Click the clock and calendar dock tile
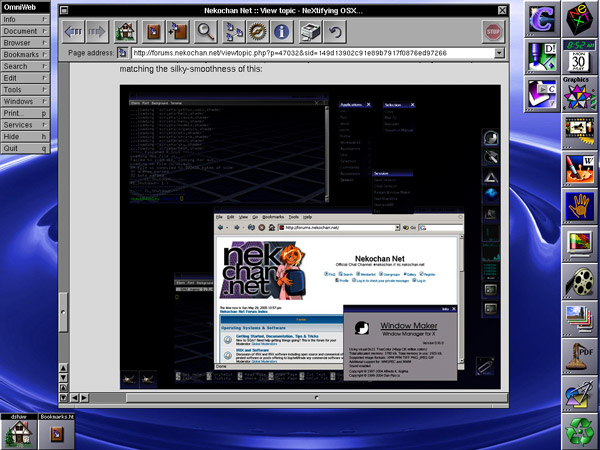Viewport: 600px width, 450px height. pyautogui.click(x=580, y=56)
